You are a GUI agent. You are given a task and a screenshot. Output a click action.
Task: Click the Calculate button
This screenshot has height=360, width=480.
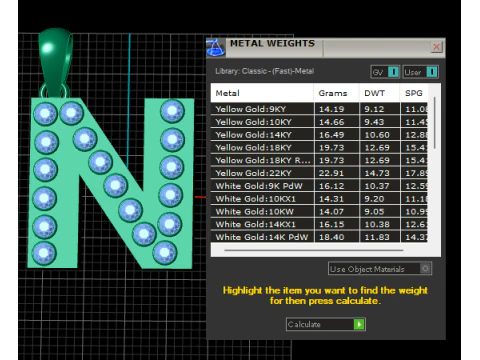(x=326, y=324)
